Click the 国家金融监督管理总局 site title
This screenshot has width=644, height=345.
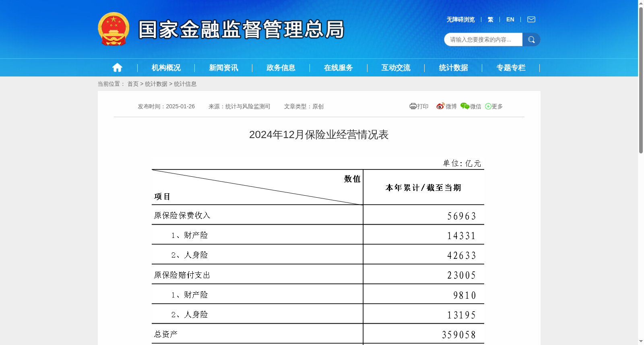(x=242, y=29)
